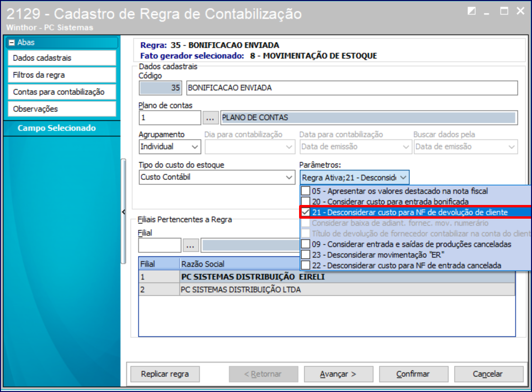This screenshot has height=392, width=532.
Task: Open Dados cadastrais tab
Action: click(x=62, y=58)
